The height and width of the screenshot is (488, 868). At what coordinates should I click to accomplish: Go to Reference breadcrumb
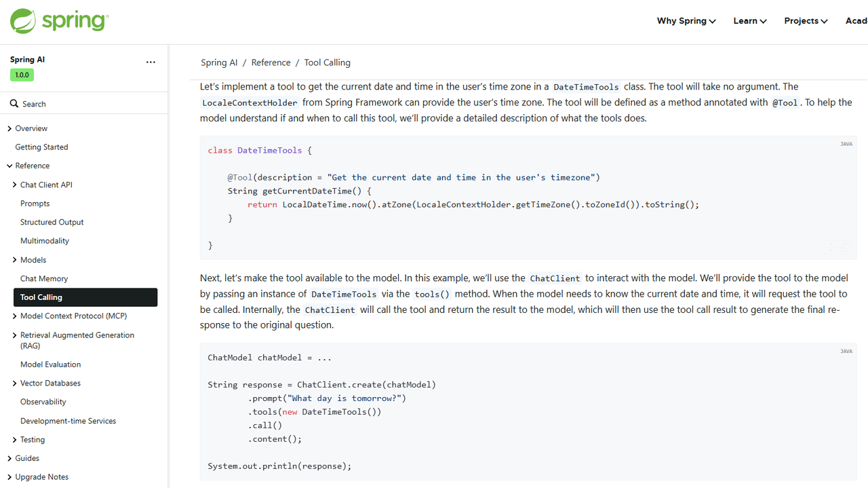(x=271, y=62)
